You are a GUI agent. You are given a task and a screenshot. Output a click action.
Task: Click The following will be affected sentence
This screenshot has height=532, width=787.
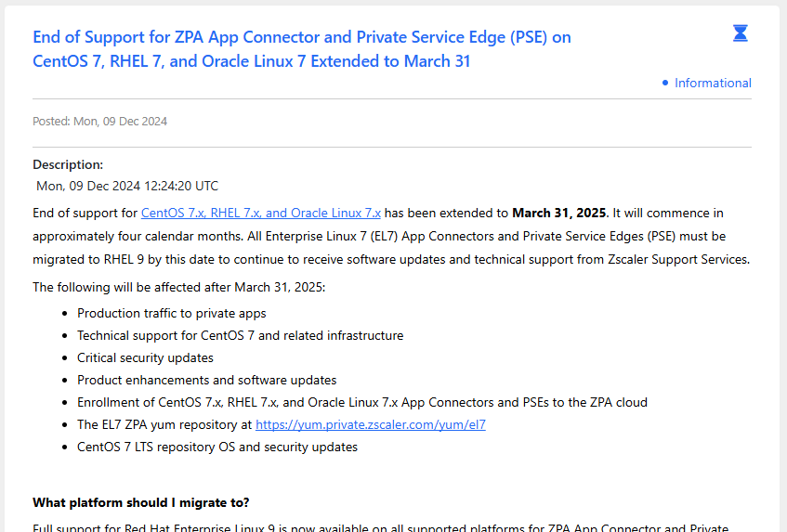pos(178,287)
